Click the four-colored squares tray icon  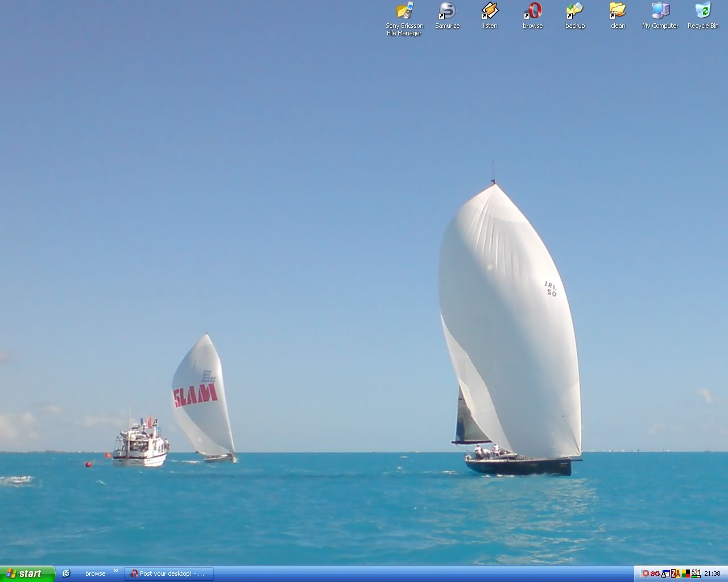(686, 573)
